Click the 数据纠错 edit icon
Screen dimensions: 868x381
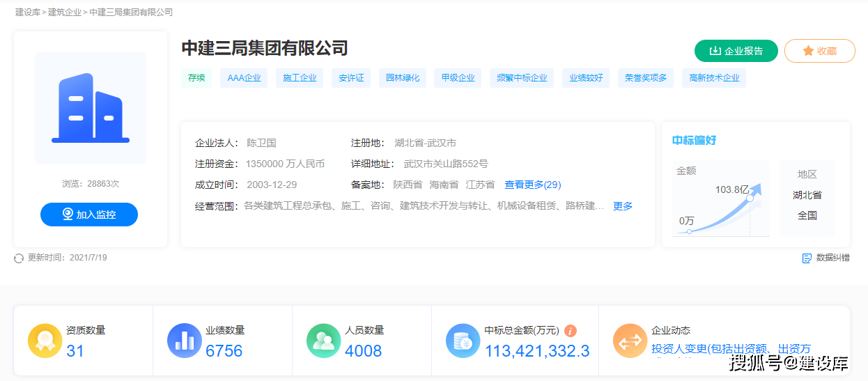click(807, 258)
